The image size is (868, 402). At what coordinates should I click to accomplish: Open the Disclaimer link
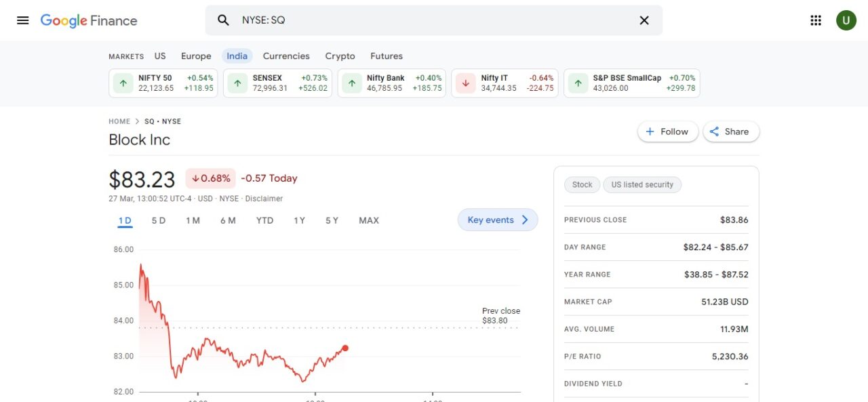[264, 199]
